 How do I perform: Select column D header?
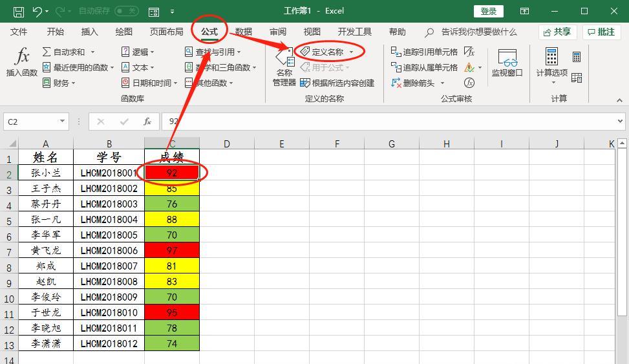coord(227,144)
